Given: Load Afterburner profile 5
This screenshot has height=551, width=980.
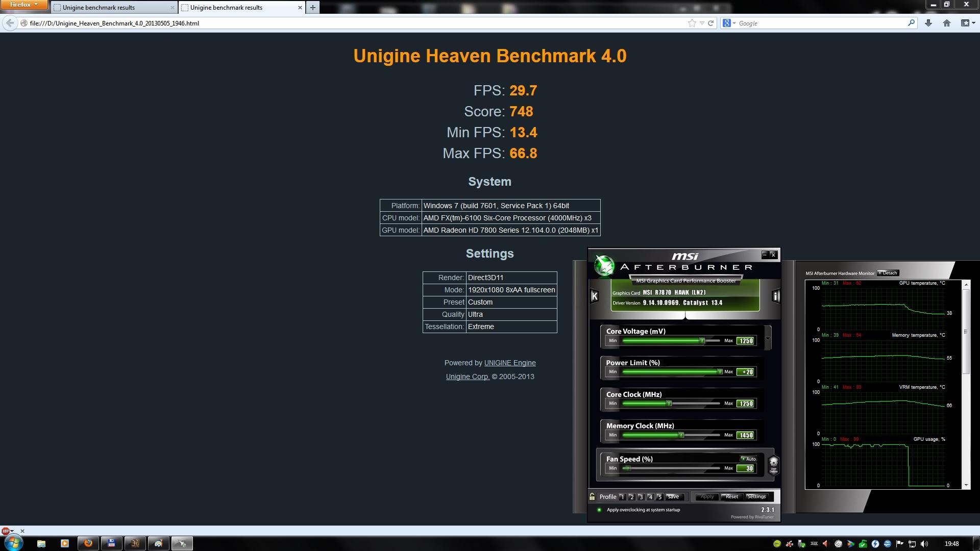Looking at the screenshot, I should pos(659,496).
